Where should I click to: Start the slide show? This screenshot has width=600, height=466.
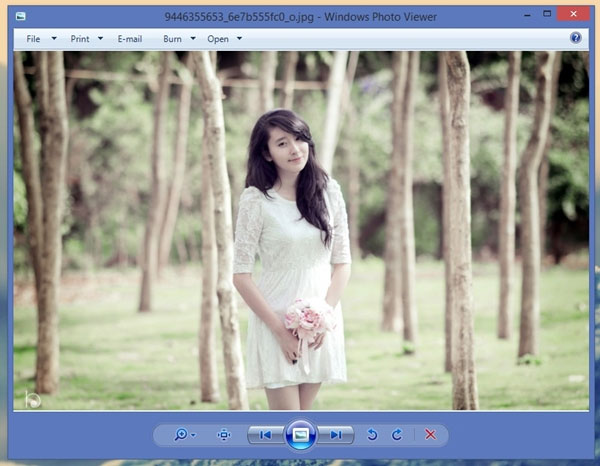pyautogui.click(x=300, y=435)
